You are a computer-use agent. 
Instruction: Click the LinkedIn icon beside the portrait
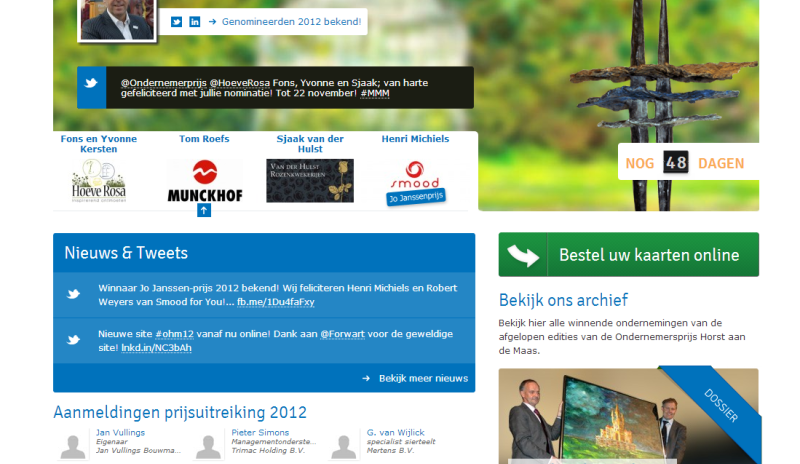click(x=195, y=21)
